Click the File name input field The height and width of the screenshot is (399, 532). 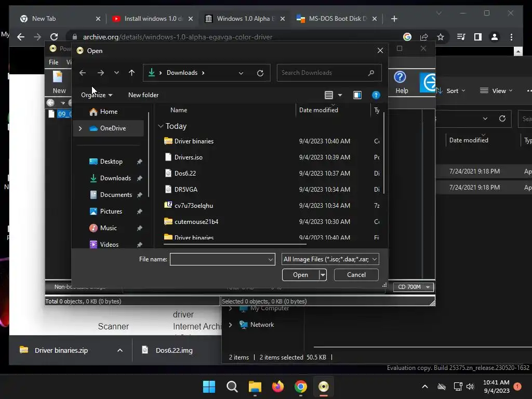pos(219,259)
